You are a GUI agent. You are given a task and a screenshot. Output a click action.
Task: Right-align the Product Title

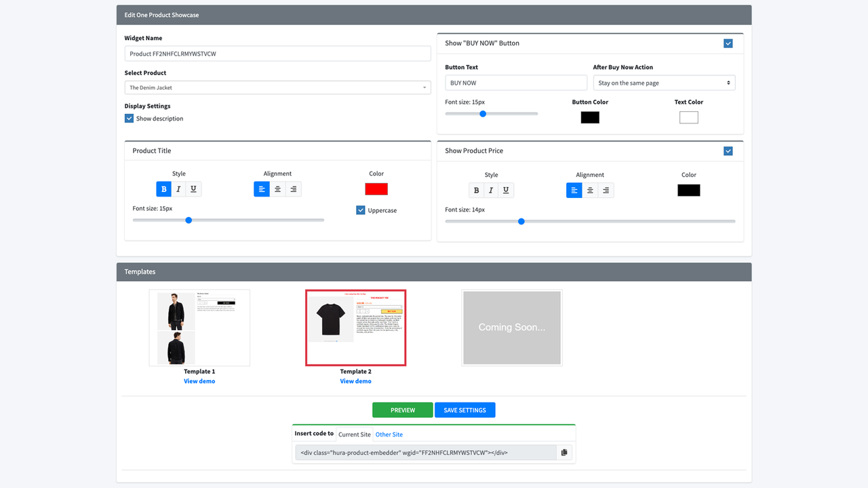click(293, 189)
